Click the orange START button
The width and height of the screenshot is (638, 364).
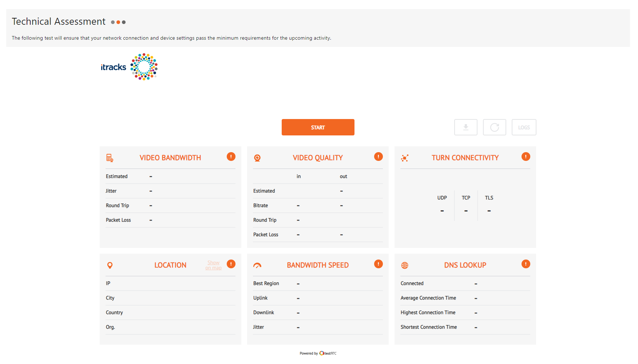[318, 127]
